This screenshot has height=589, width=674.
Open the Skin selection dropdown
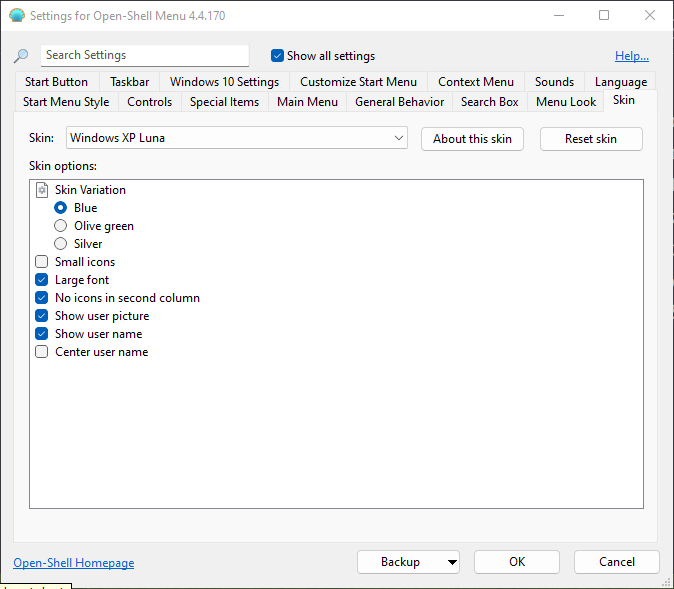pos(237,138)
